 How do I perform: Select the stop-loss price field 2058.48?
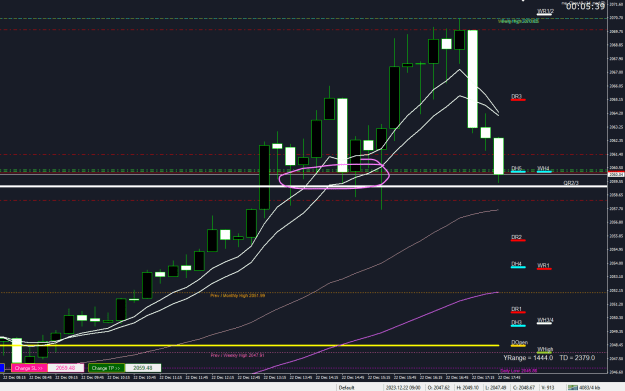pyautogui.click(x=66, y=368)
